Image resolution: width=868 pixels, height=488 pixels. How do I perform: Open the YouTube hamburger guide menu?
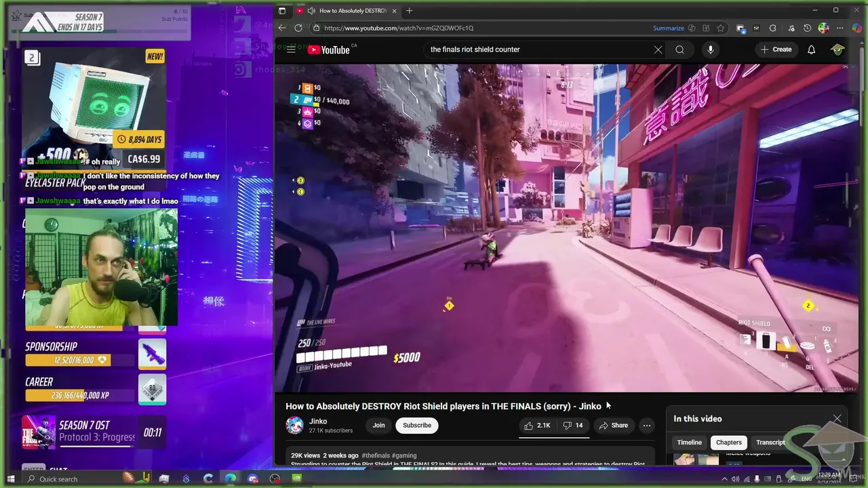[x=291, y=49]
